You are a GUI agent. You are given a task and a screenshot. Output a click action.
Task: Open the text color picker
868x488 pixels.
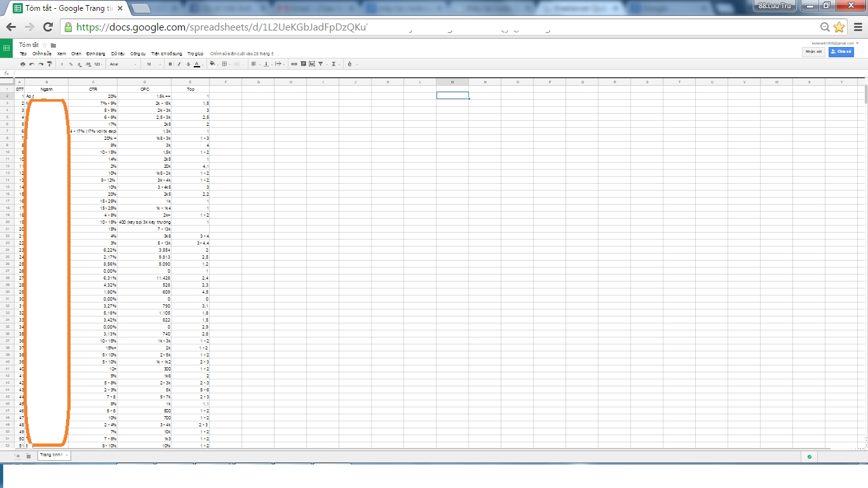point(197,64)
